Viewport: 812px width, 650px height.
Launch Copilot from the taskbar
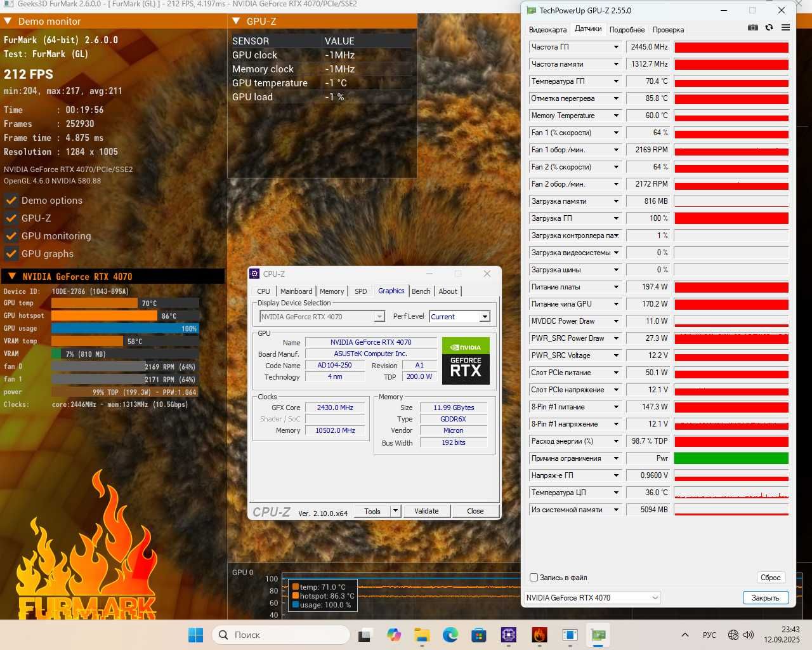click(x=394, y=635)
